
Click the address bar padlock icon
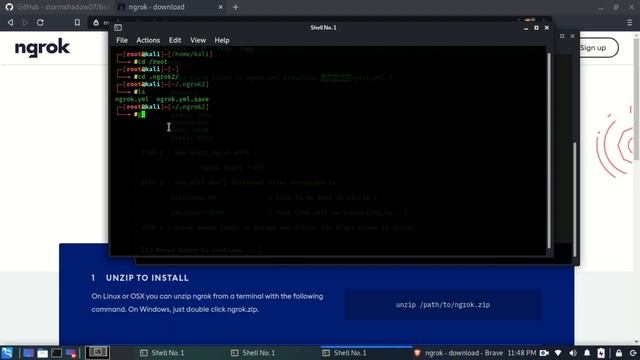pyautogui.click(x=96, y=22)
